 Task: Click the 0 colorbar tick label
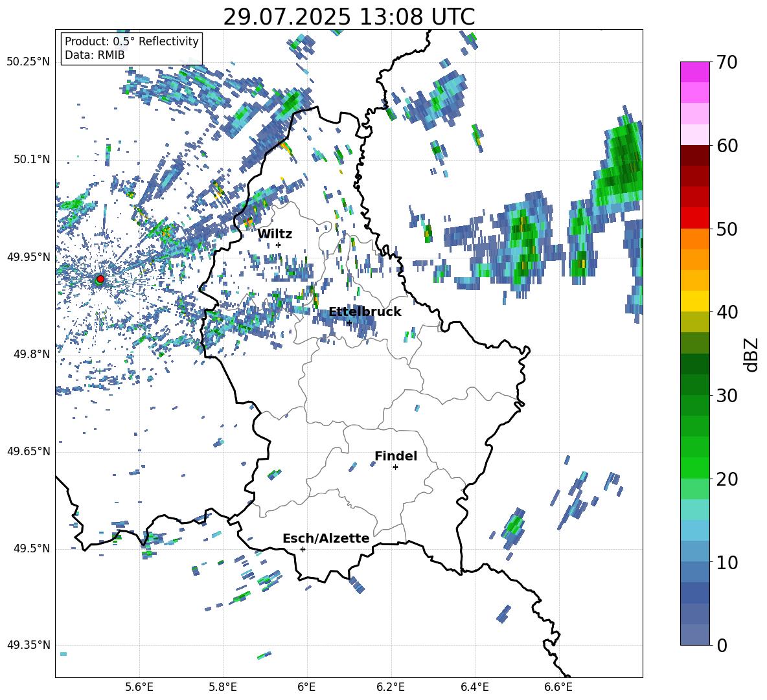pyautogui.click(x=722, y=645)
